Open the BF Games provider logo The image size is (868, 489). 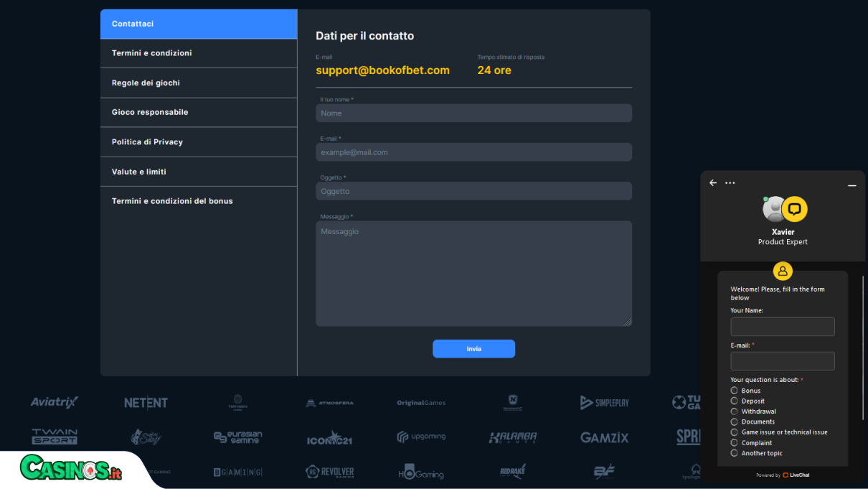pos(605,472)
